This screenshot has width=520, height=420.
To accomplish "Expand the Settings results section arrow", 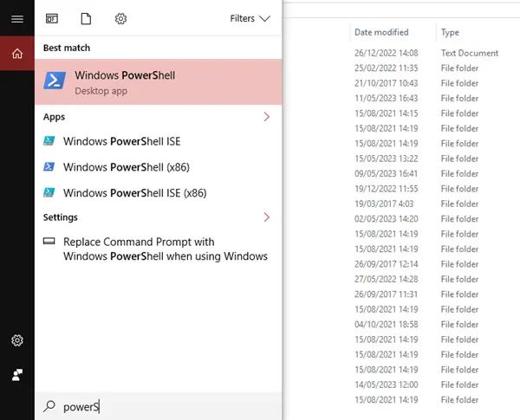I will (267, 217).
